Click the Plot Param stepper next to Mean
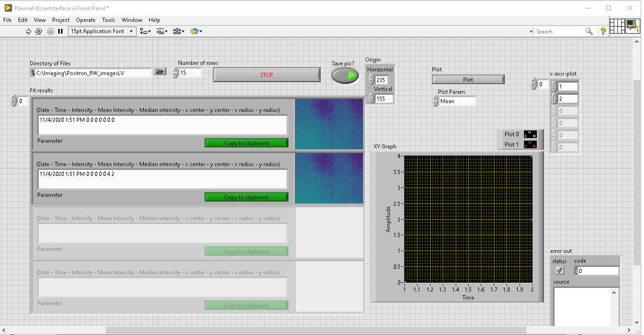 [x=436, y=101]
